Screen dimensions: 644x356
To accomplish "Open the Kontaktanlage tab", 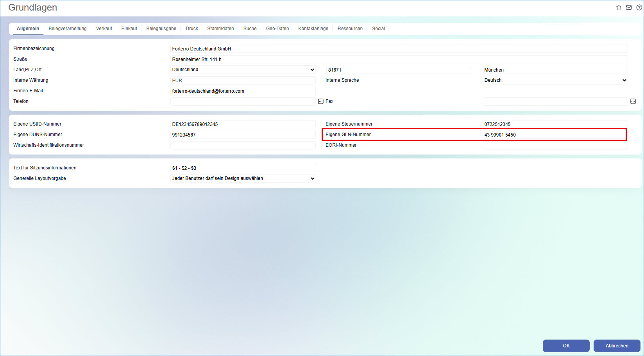I will 313,29.
